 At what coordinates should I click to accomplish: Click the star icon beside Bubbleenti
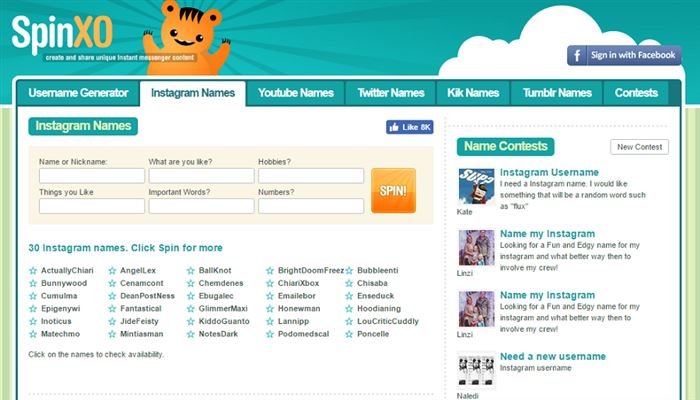pos(349,271)
